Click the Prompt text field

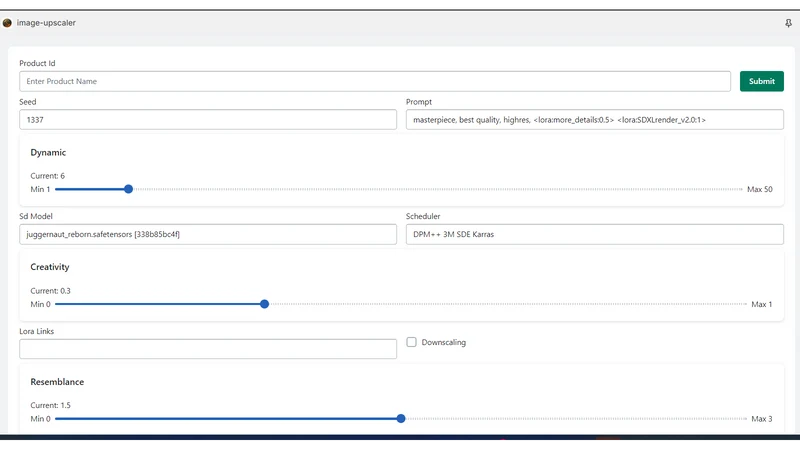click(x=595, y=119)
